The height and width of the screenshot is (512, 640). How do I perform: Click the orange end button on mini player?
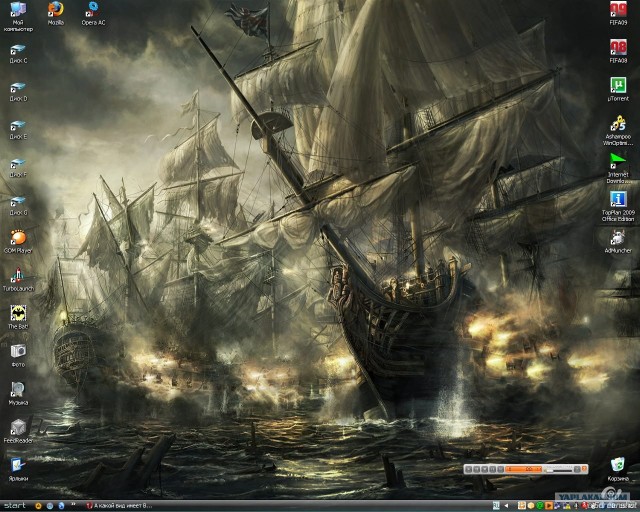tap(584, 470)
